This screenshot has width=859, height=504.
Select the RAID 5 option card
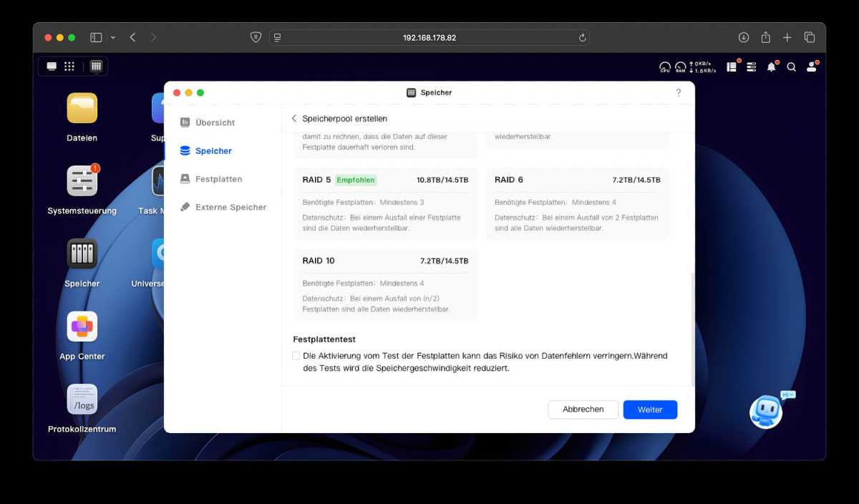click(x=385, y=204)
